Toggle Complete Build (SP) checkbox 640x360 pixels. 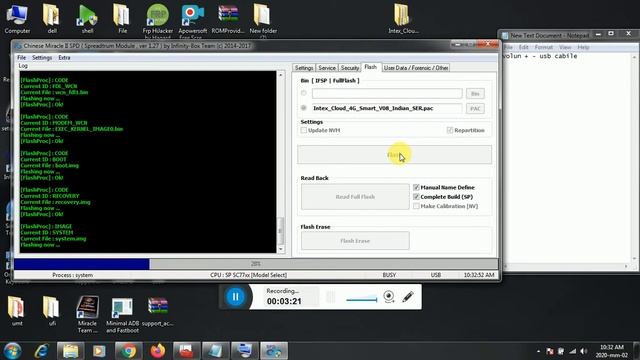[416, 197]
